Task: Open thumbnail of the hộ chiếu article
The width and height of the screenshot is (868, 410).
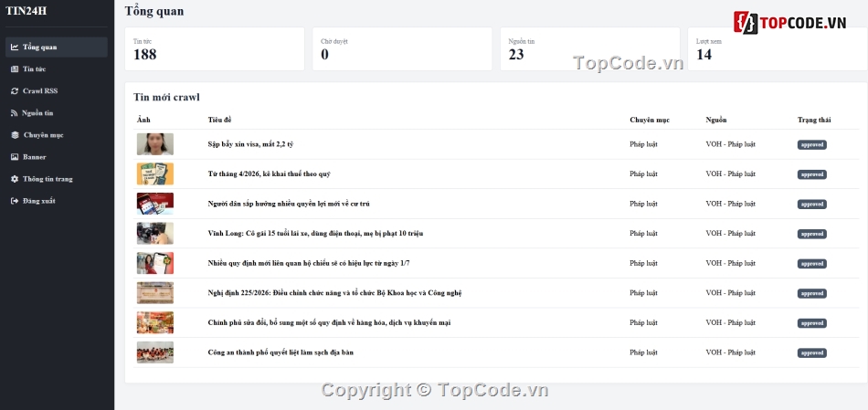Action: coord(155,263)
